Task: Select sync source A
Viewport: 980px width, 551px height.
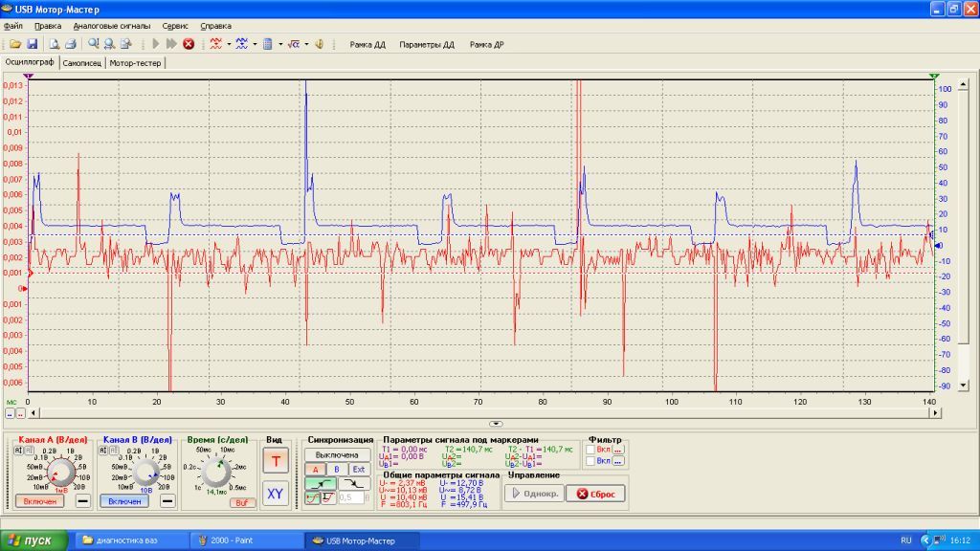Action: [x=315, y=469]
